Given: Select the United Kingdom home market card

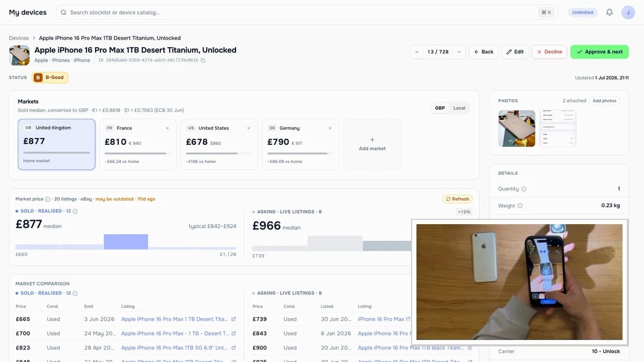Looking at the screenshot, I should (x=56, y=144).
